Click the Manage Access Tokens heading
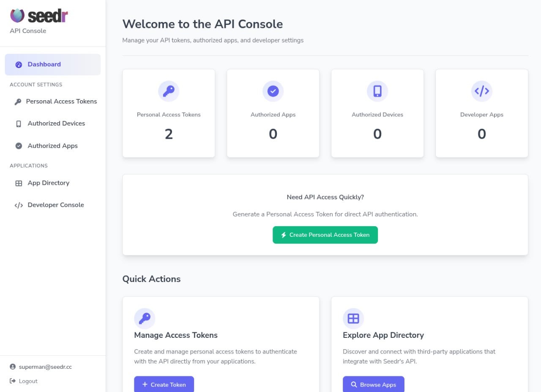 pyautogui.click(x=176, y=335)
